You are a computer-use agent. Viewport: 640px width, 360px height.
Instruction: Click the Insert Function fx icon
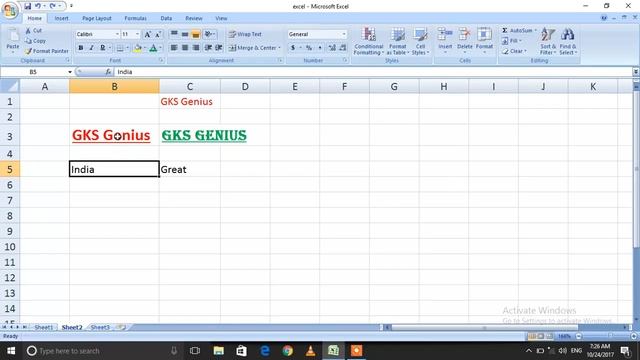108,72
